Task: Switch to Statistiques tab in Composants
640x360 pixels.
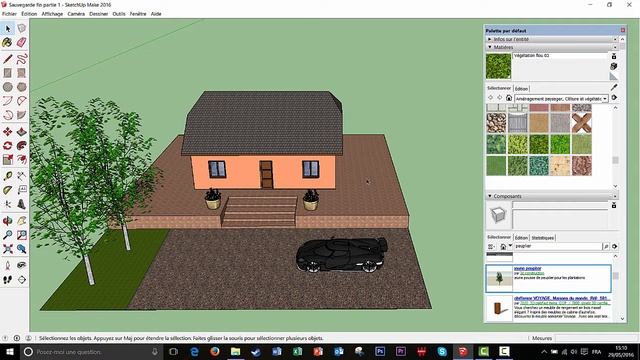Action: tap(542, 238)
